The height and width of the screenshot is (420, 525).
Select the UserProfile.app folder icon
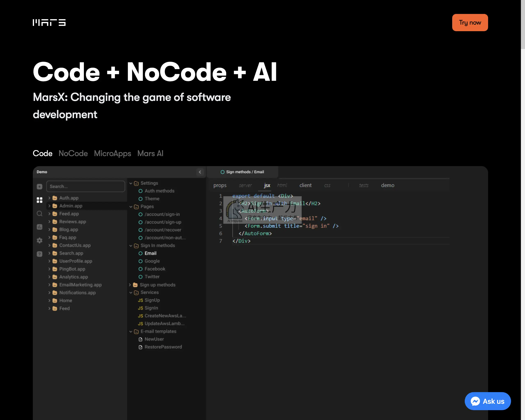(55, 261)
